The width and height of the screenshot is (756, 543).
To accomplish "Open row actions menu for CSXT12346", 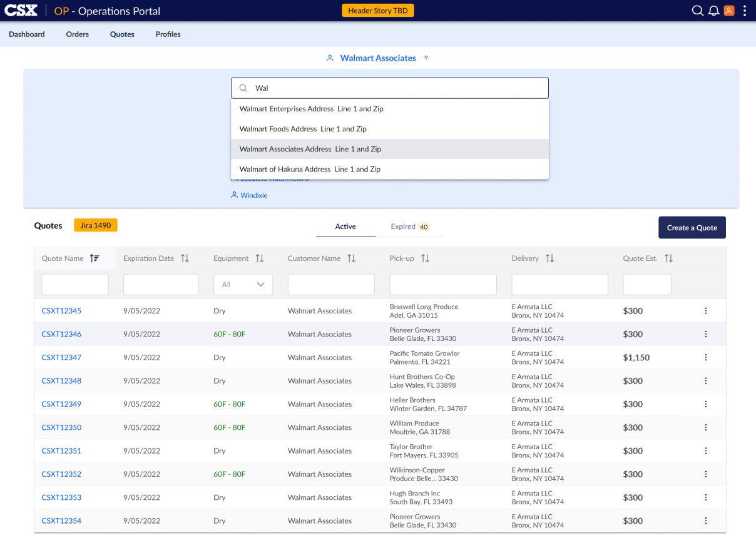I will tap(706, 334).
